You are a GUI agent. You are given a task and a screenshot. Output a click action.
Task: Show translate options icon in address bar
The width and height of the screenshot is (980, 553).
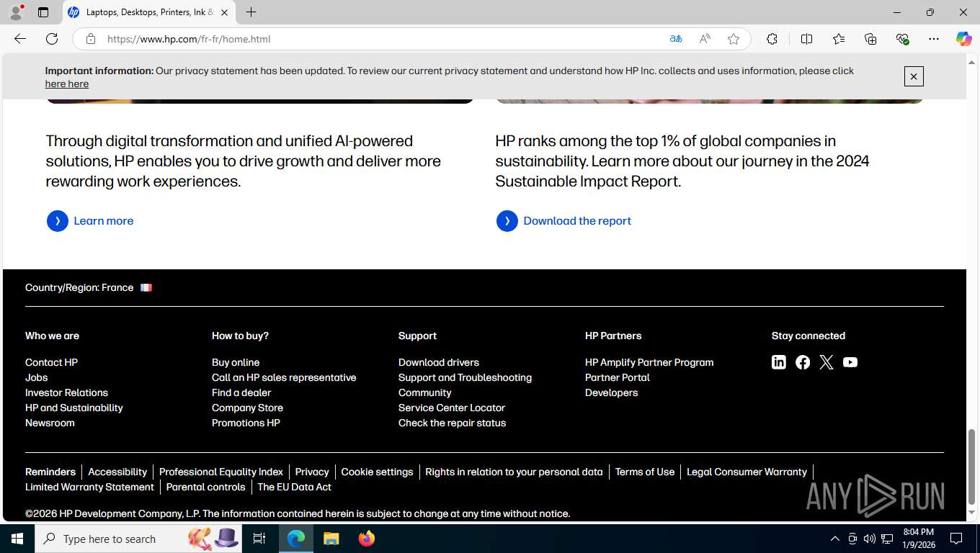click(676, 39)
